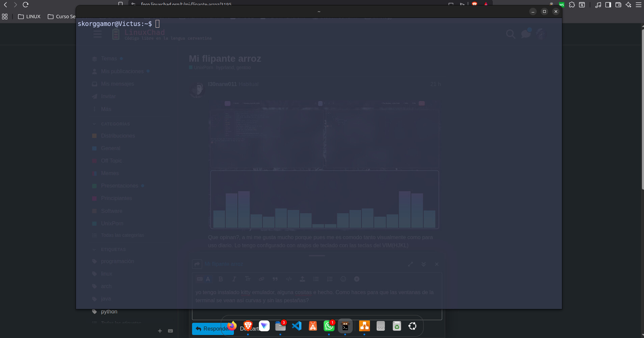
Task: Click inside the terminal prompt area
Action: pos(304,135)
